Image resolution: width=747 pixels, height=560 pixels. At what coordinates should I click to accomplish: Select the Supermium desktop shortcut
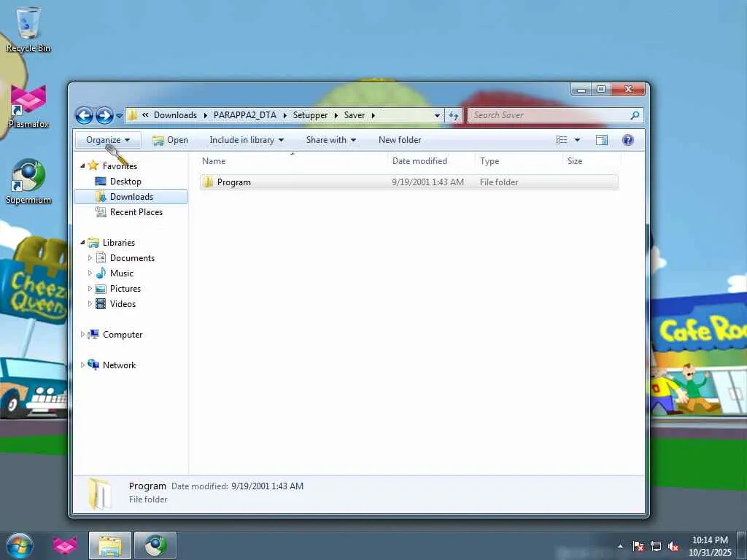tap(28, 181)
